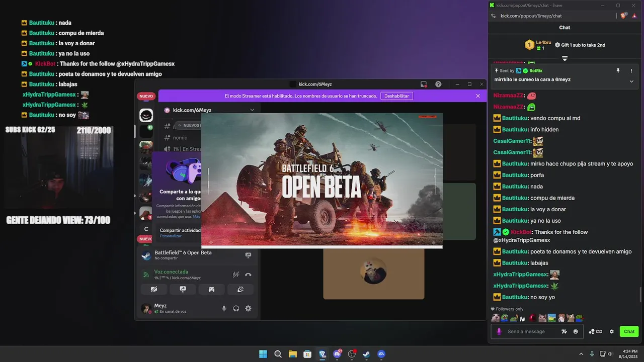644x362 pixels.
Task: Click the Personalizar link under Compartir actividad
Action: [x=171, y=236]
